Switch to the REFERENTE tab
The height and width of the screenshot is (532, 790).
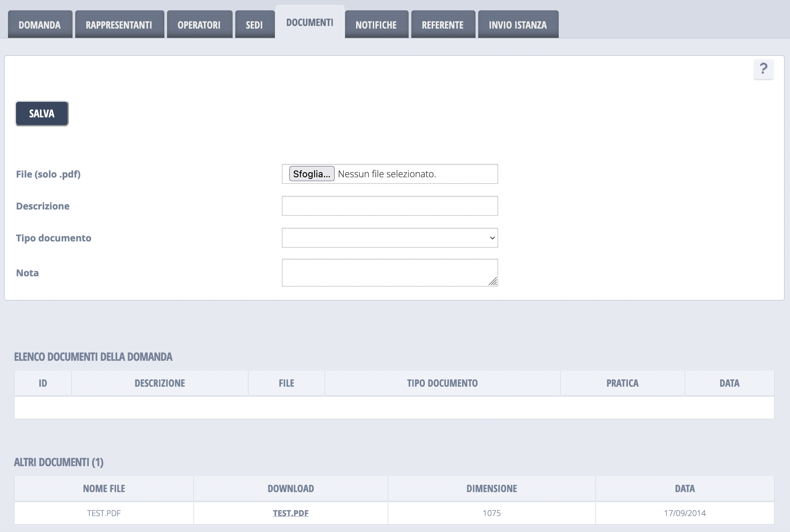[443, 25]
